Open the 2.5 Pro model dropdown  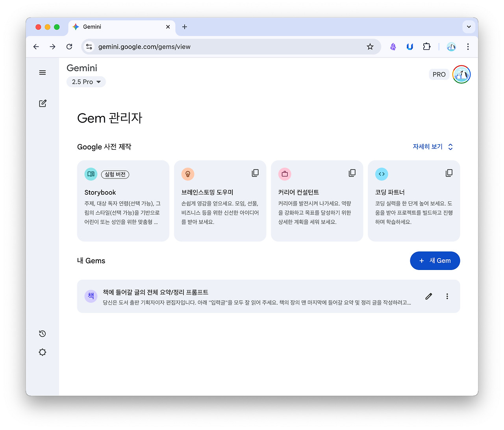pos(86,82)
